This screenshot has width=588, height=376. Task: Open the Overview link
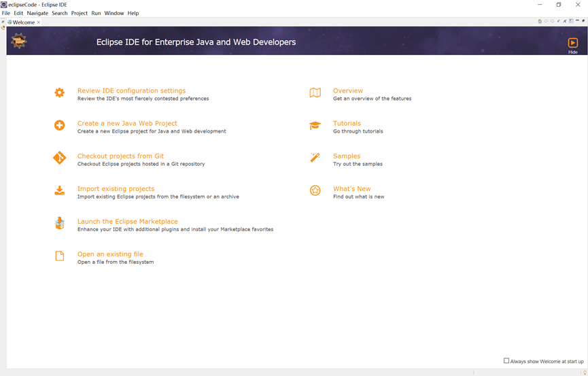(x=348, y=91)
